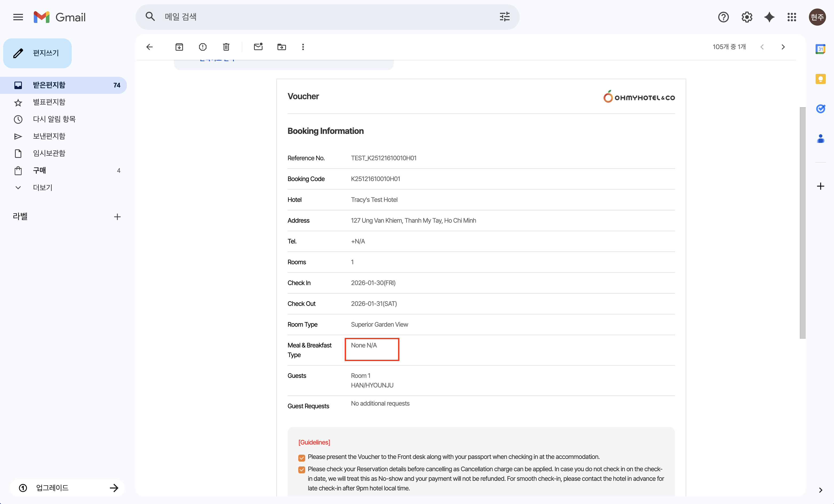Screen dimensions: 834x504
Task: Delete email with trash icon
Action: pos(226,47)
